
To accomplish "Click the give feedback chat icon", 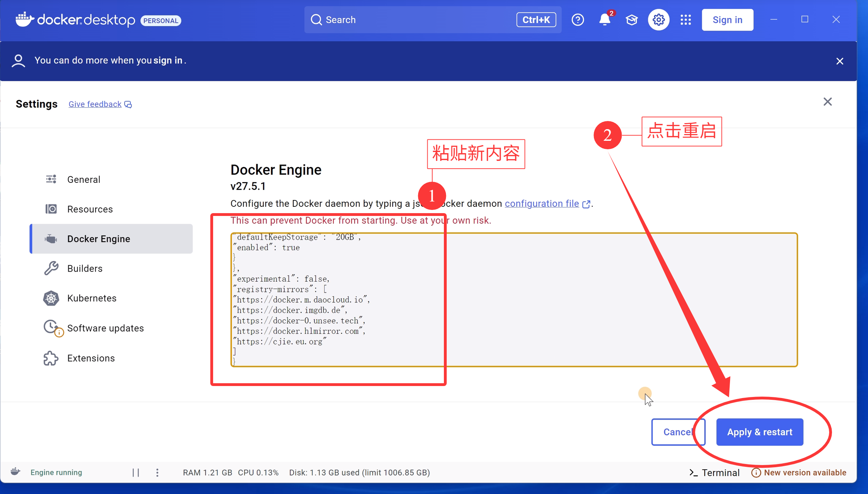I will [128, 104].
